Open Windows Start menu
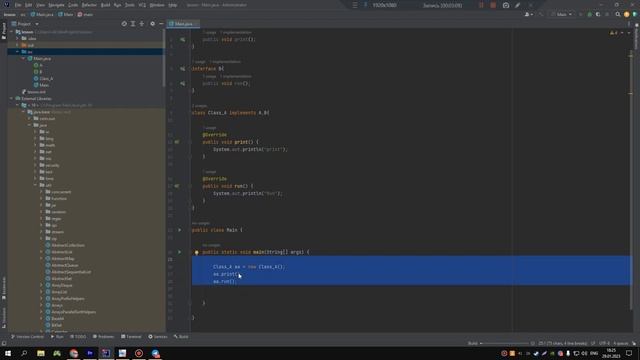The width and height of the screenshot is (640, 360). click(x=8, y=353)
